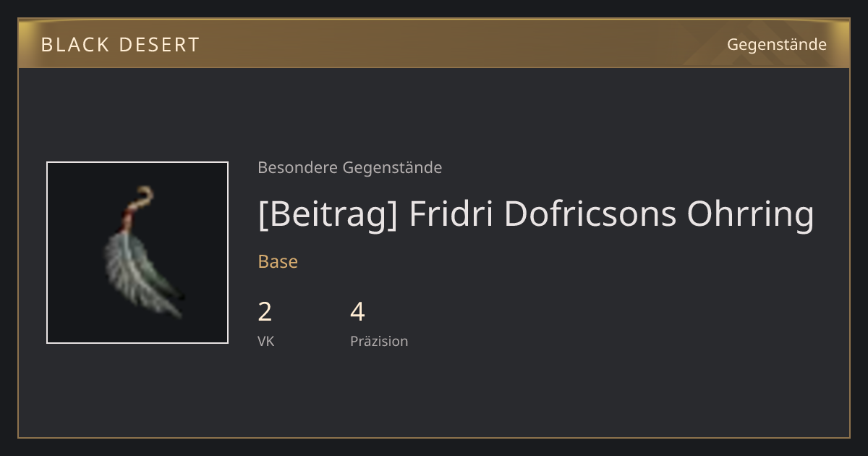This screenshot has width=868, height=456.
Task: Click the VK stat label
Action: point(265,342)
